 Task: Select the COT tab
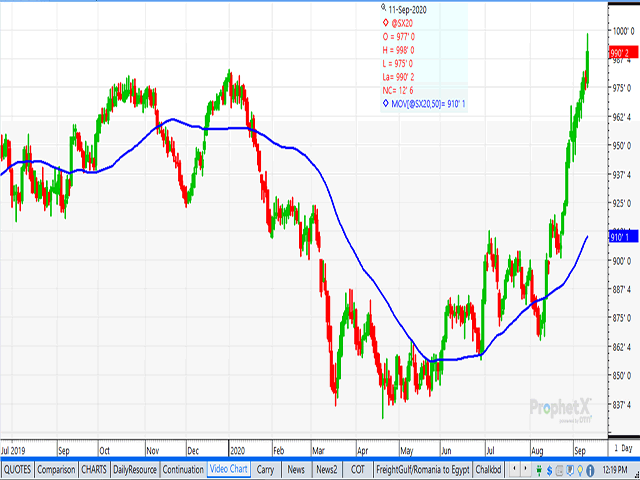[x=358, y=469]
